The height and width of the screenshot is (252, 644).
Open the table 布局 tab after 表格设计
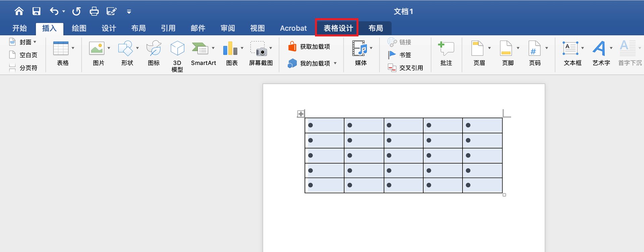(x=376, y=28)
